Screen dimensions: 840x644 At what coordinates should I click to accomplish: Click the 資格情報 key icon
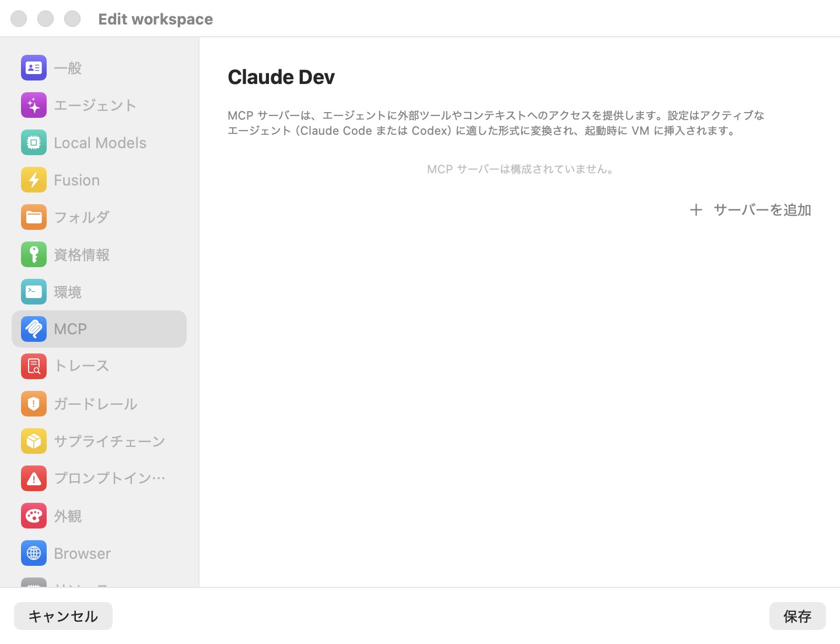[x=34, y=254]
